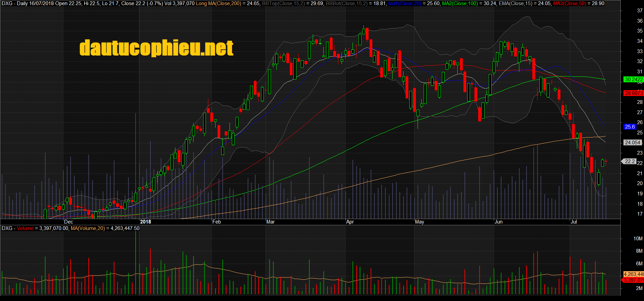Click the 22.2 last price marker
This screenshot has width=644, height=301.
tap(630, 161)
